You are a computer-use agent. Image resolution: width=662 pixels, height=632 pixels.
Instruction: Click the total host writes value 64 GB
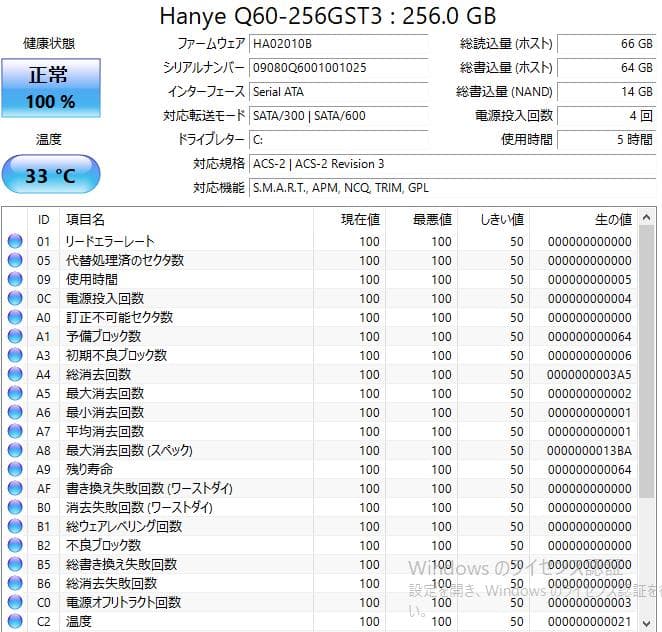pos(606,68)
